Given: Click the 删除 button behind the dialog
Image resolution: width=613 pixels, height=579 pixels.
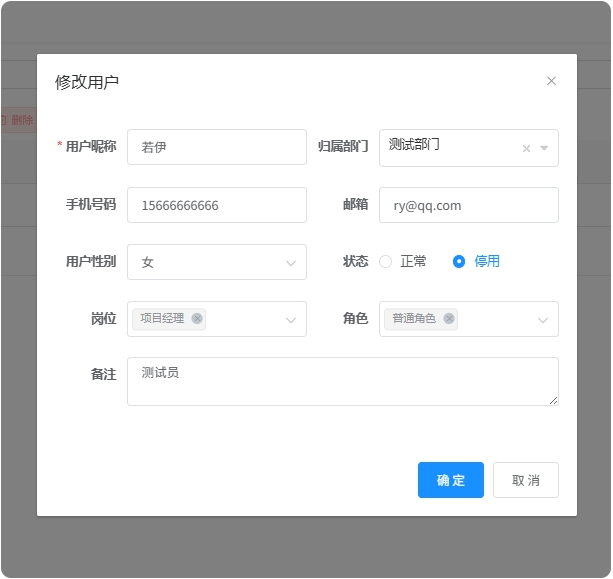Looking at the screenshot, I should pyautogui.click(x=18, y=120).
